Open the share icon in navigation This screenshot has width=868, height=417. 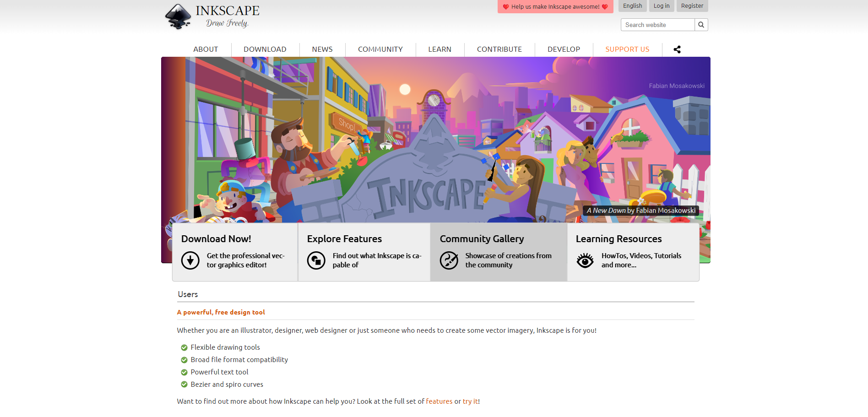coord(677,49)
